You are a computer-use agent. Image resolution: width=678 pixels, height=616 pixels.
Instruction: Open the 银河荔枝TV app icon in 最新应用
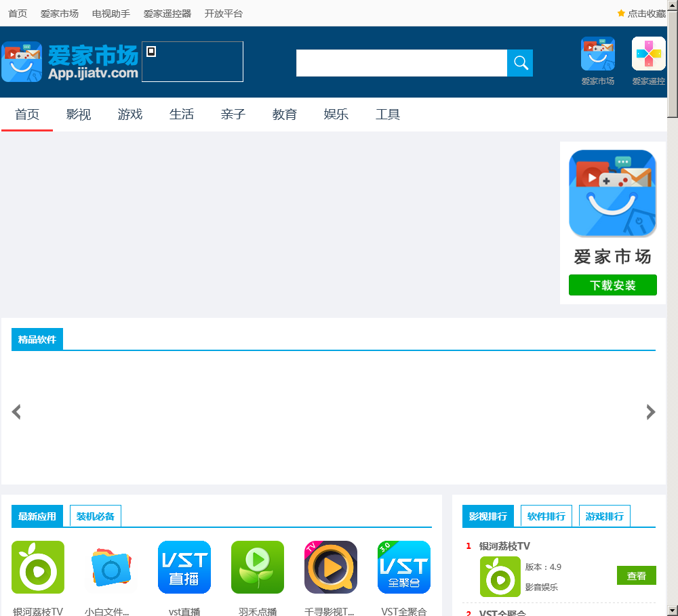pos(38,567)
